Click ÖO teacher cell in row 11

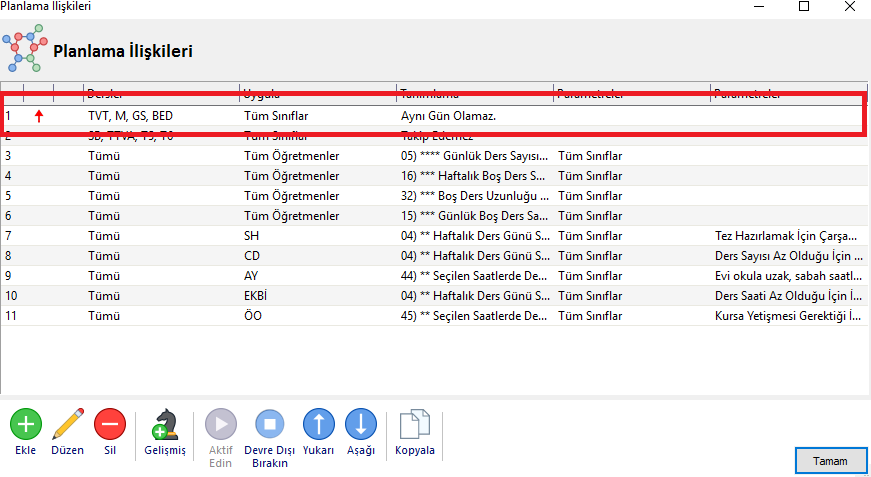253,316
